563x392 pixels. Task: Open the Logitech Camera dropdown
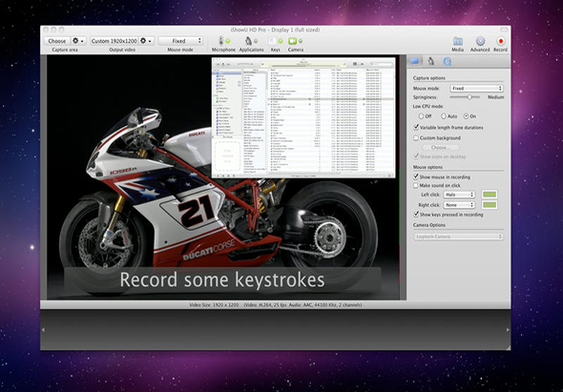[x=458, y=237]
